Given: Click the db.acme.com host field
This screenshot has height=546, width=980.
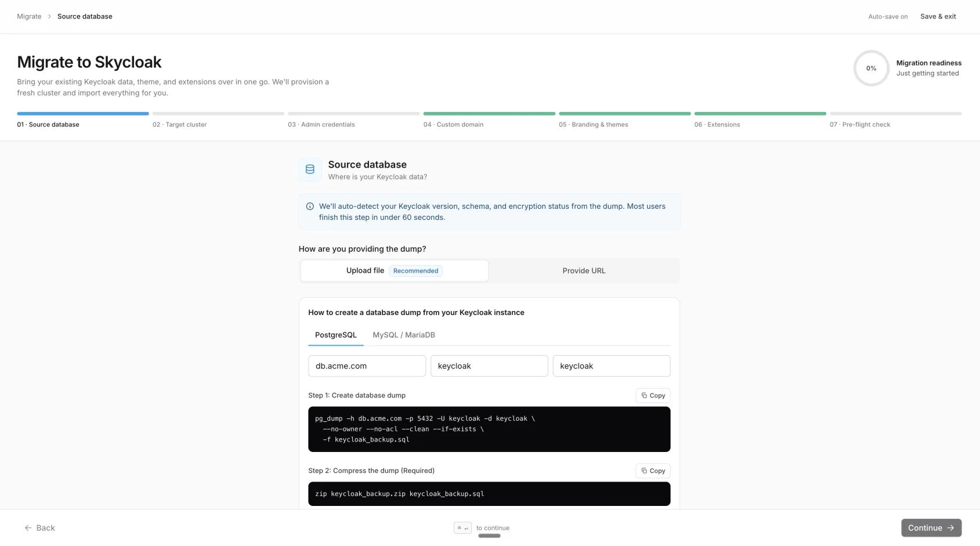Looking at the screenshot, I should [x=367, y=366].
